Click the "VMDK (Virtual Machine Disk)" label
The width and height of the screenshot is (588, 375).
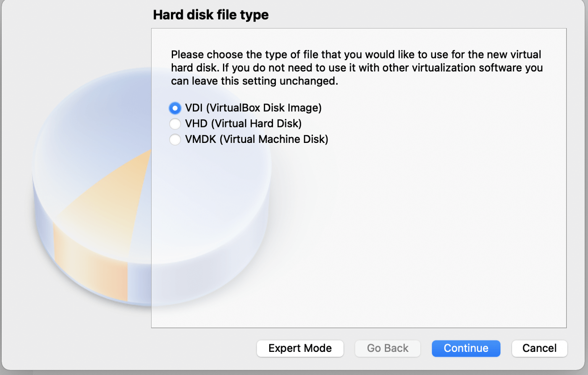[x=257, y=139]
